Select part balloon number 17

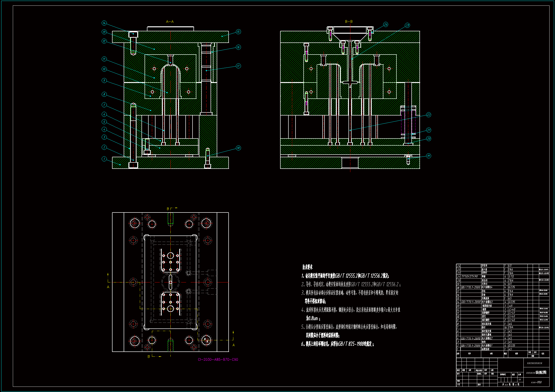click(x=238, y=66)
